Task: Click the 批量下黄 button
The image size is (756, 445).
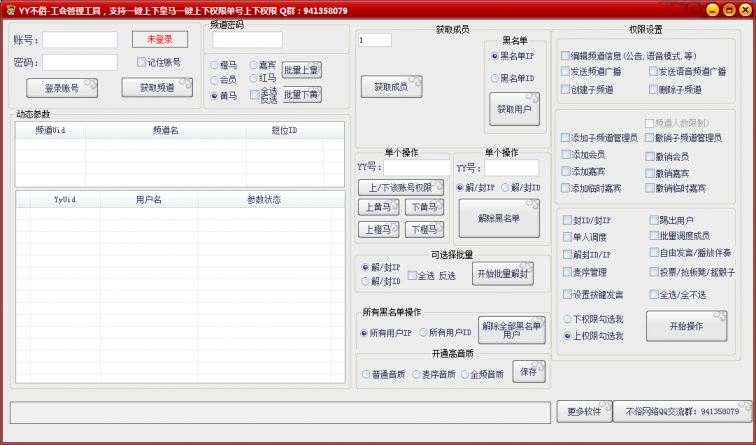Action: click(x=302, y=94)
